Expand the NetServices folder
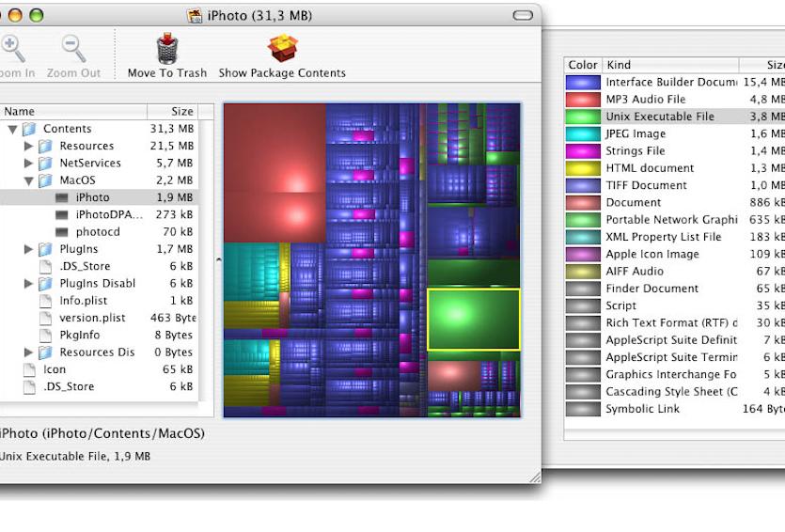Screen dimensions: 785x532 pos(28,164)
